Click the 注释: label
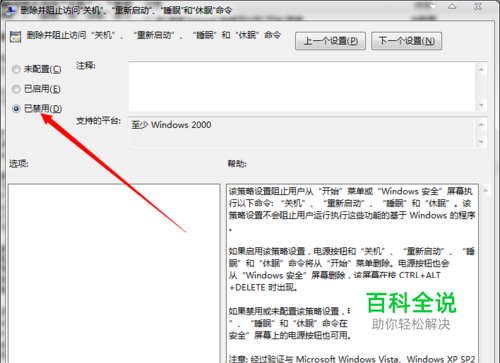 [86, 65]
